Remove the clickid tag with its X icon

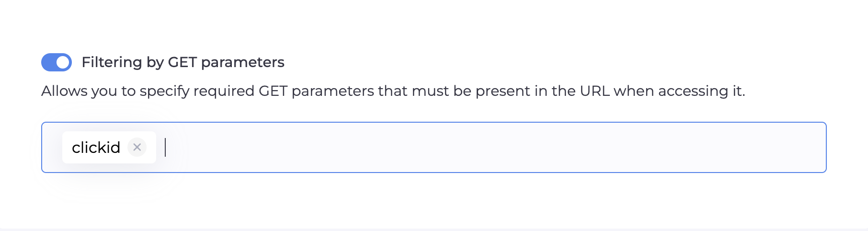[x=137, y=147]
